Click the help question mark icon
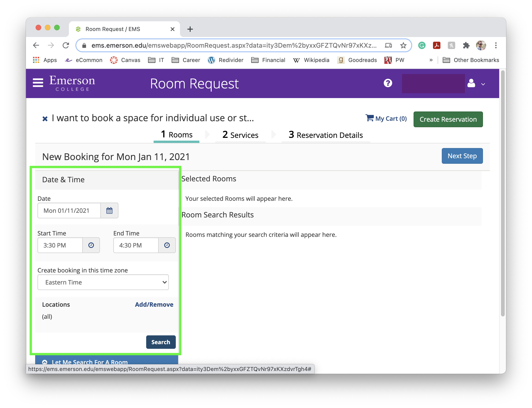 coord(388,83)
